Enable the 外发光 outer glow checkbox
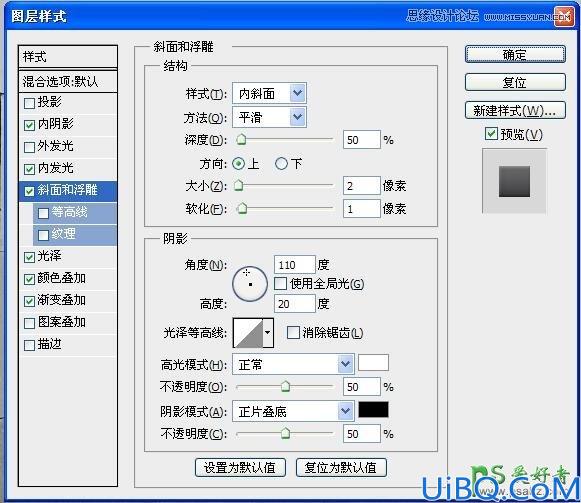 coord(29,147)
